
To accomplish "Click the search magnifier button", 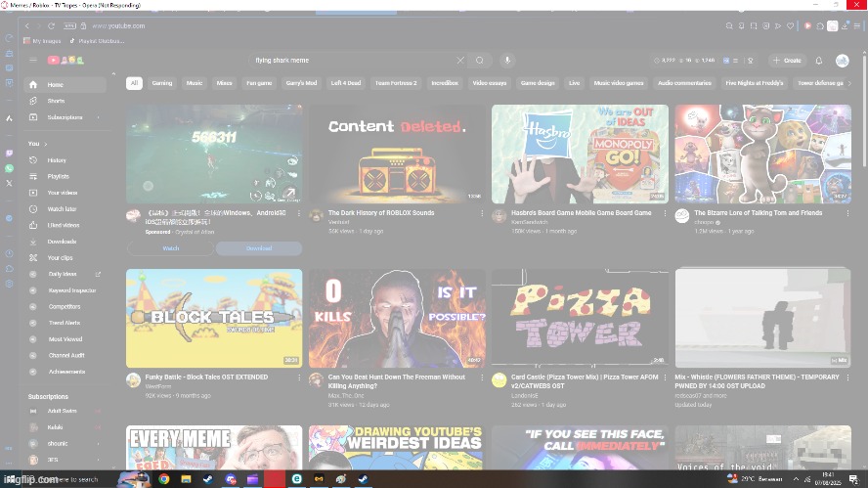I will click(479, 61).
